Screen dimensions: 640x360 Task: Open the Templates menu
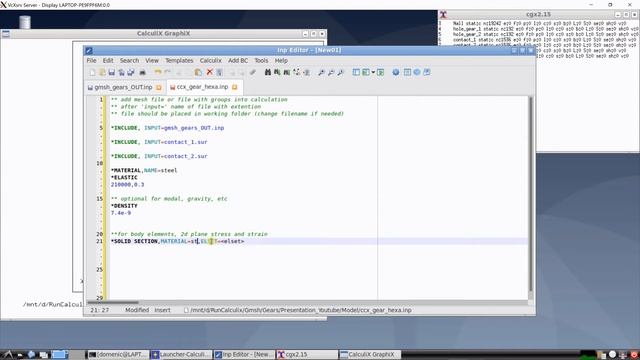(179, 60)
